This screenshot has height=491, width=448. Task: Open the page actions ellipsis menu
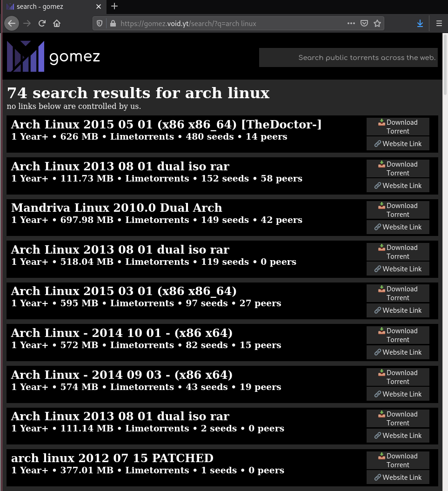(x=351, y=23)
